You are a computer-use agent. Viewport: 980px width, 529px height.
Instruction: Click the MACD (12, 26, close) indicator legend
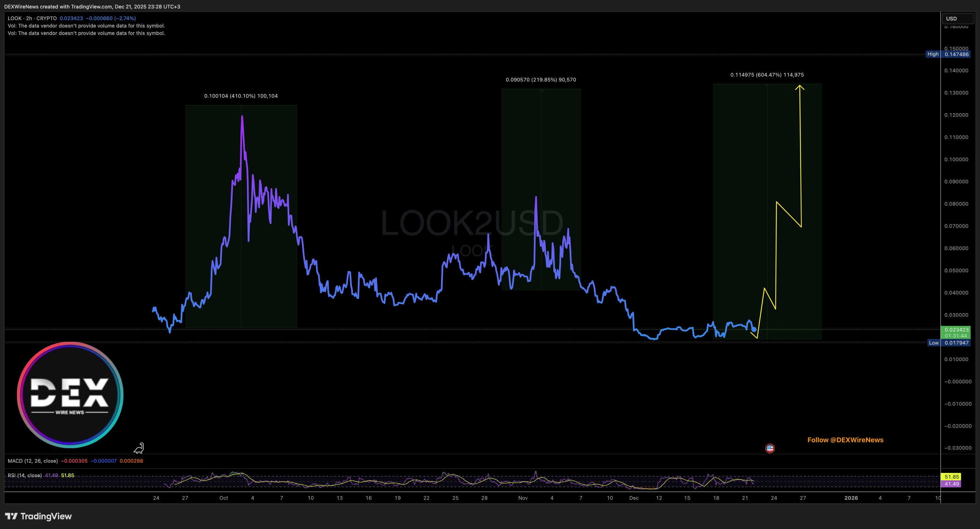tap(33, 461)
